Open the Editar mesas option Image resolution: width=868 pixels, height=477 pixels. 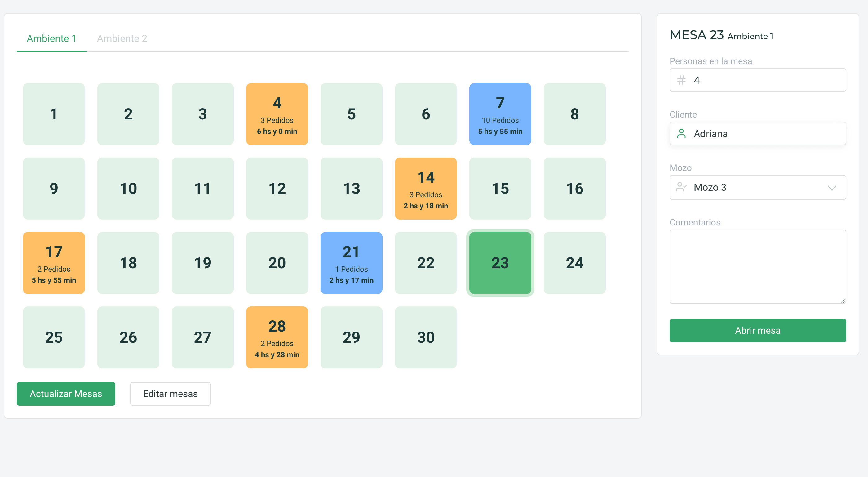pyautogui.click(x=170, y=394)
